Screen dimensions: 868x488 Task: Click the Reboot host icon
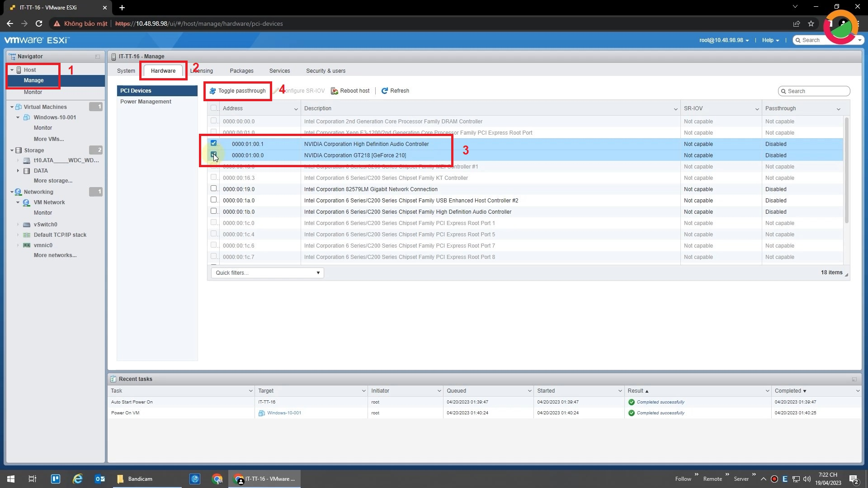click(334, 91)
